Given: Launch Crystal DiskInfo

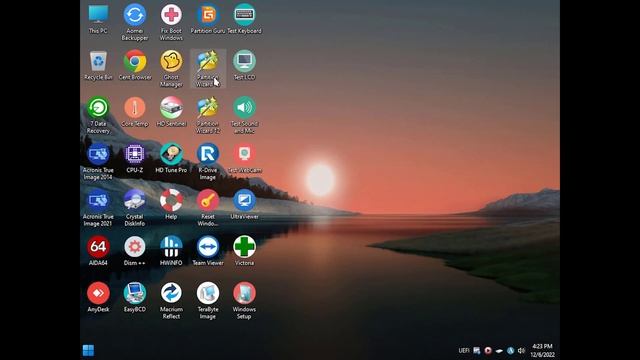Looking at the screenshot, I should pyautogui.click(x=135, y=208).
